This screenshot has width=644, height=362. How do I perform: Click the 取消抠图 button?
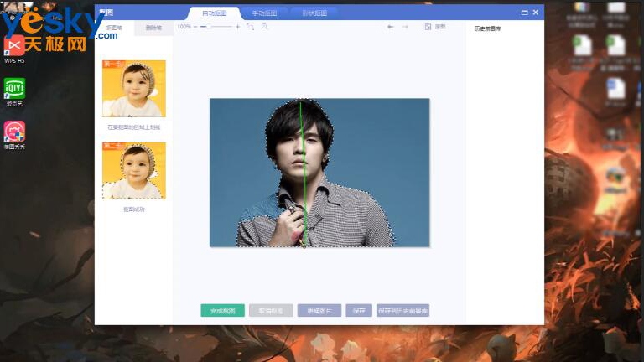tap(271, 311)
